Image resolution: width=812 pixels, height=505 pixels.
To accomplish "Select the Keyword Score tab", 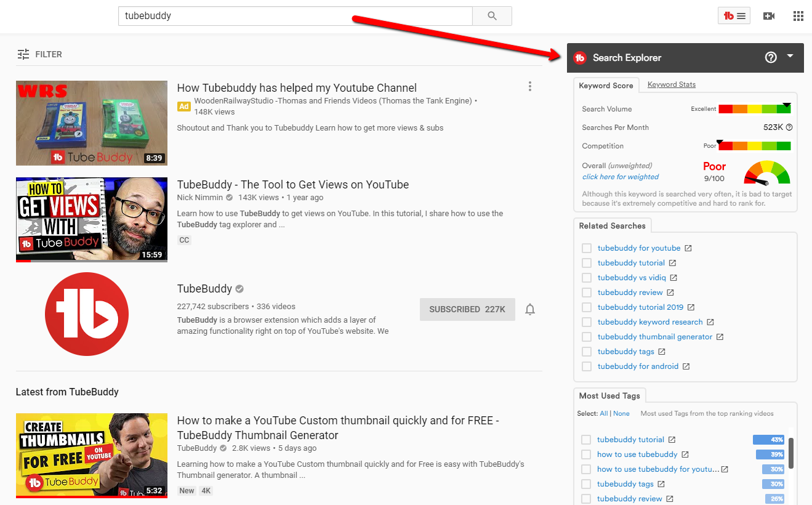I will coord(606,86).
